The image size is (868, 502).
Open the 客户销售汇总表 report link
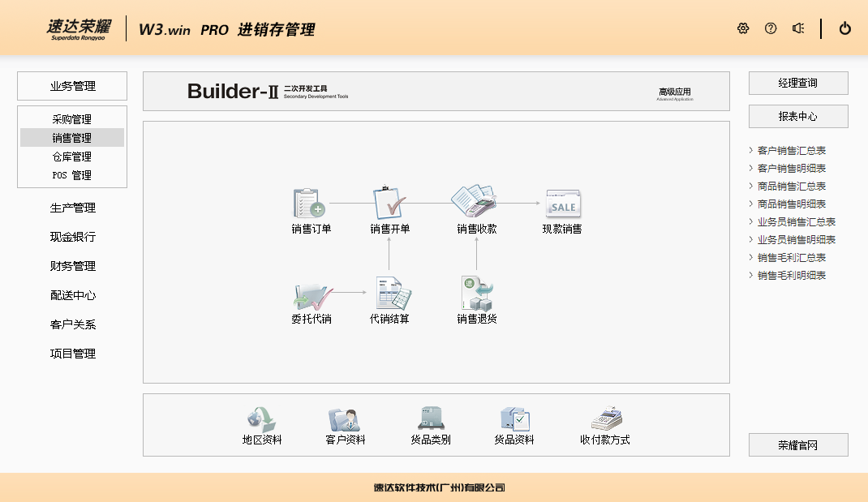coord(792,151)
